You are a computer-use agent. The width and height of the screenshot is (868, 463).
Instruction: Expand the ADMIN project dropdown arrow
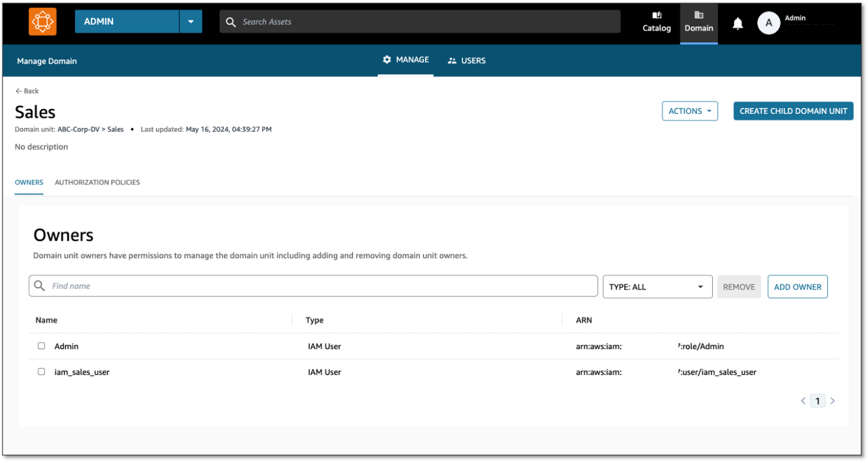tap(190, 22)
